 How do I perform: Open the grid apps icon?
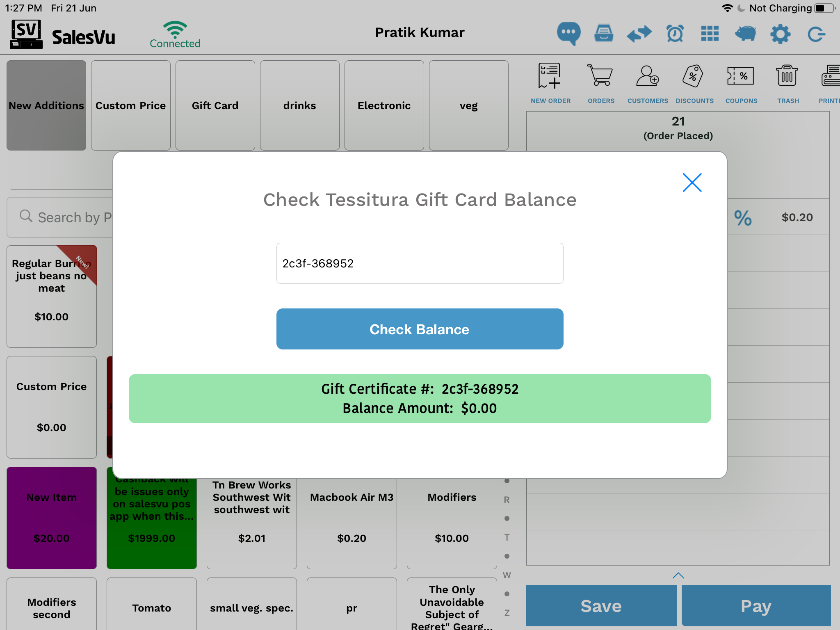pyautogui.click(x=710, y=34)
